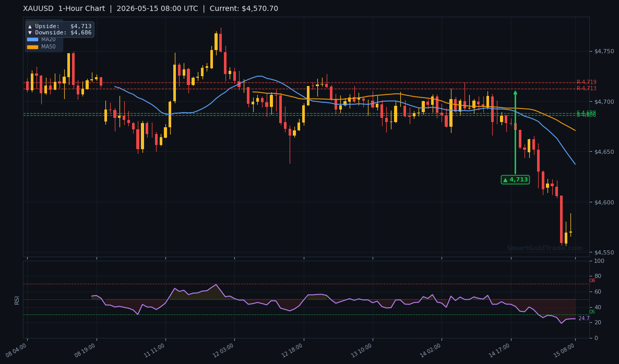Select the 'R 4,713' resistance label

coord(586,88)
